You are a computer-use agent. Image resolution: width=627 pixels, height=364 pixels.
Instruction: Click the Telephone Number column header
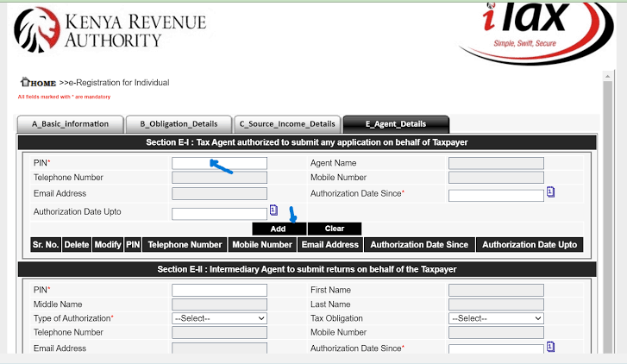click(x=185, y=245)
